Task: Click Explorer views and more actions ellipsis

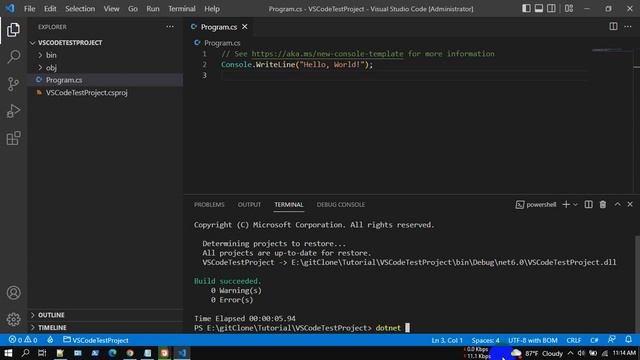Action: (170, 27)
